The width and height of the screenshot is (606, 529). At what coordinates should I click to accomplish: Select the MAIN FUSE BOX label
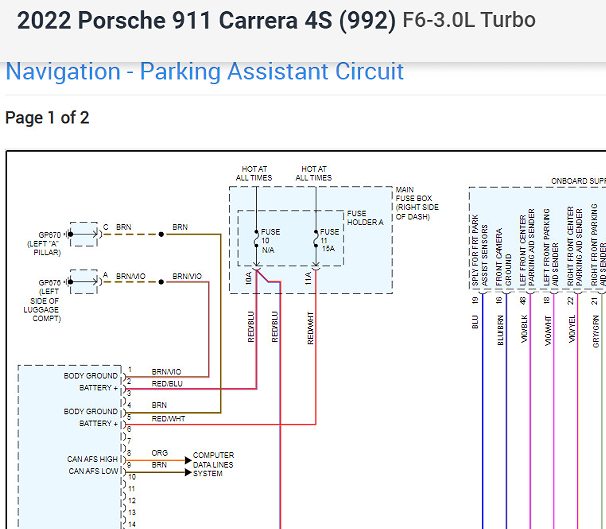tap(417, 203)
